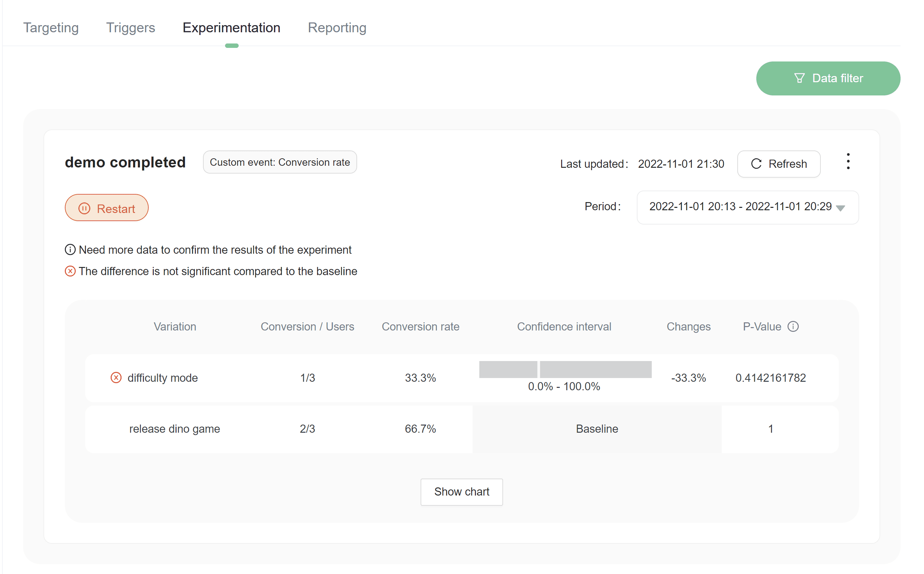
Task: Select the release dino game row
Action: click(174, 429)
